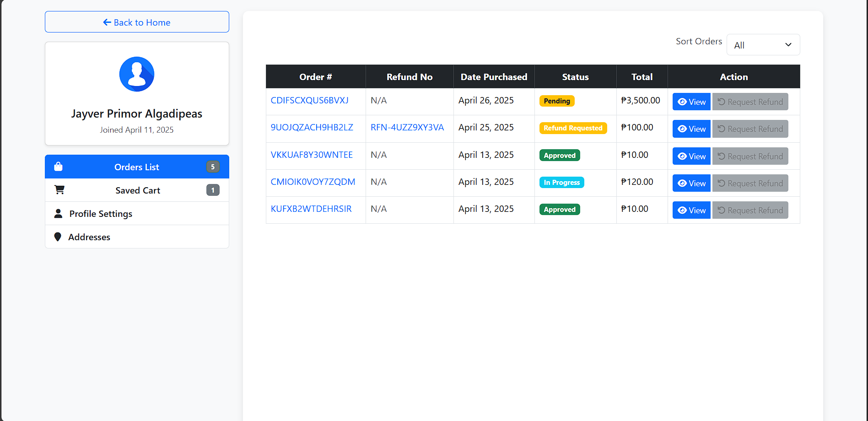Select the Profile Settings person icon
This screenshot has height=421, width=868.
tap(59, 213)
